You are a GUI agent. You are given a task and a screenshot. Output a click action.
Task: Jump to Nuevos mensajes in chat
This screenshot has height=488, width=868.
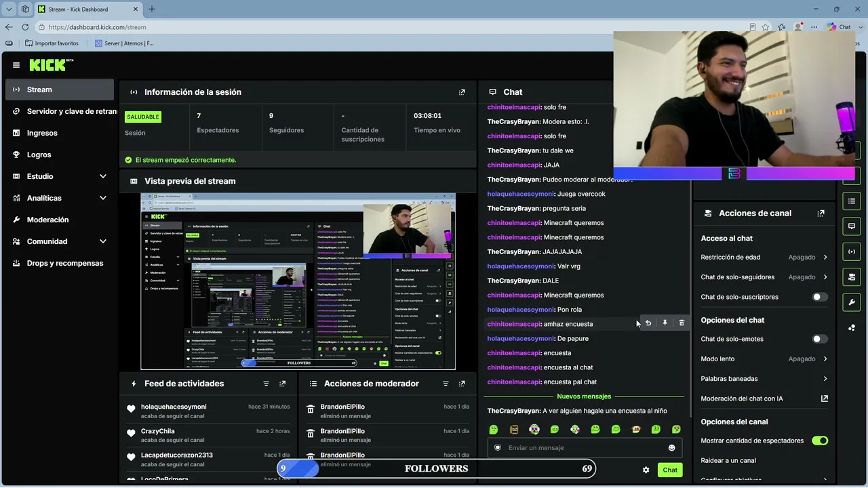coord(584,396)
